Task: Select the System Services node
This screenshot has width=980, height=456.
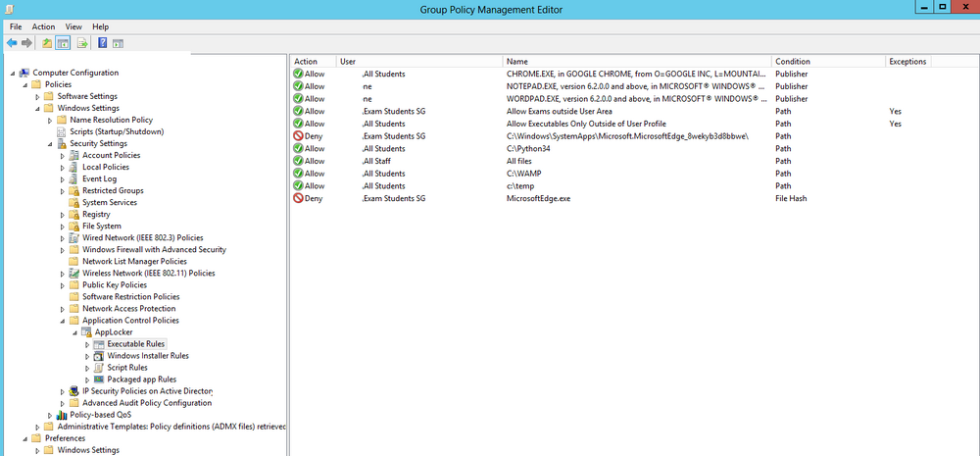Action: [x=110, y=203]
